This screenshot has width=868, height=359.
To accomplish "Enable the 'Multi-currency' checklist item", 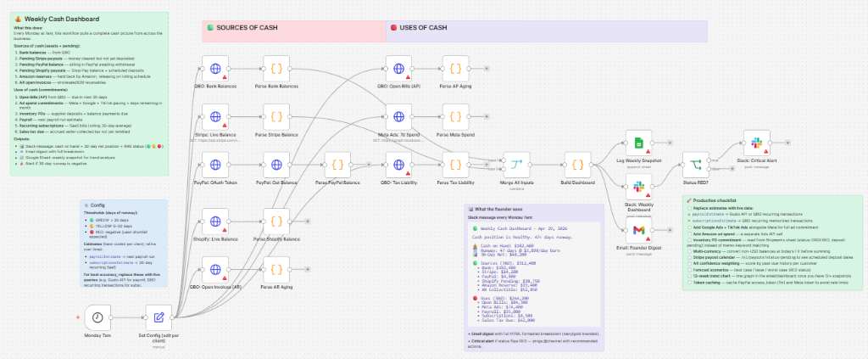I will pyautogui.click(x=688, y=251).
